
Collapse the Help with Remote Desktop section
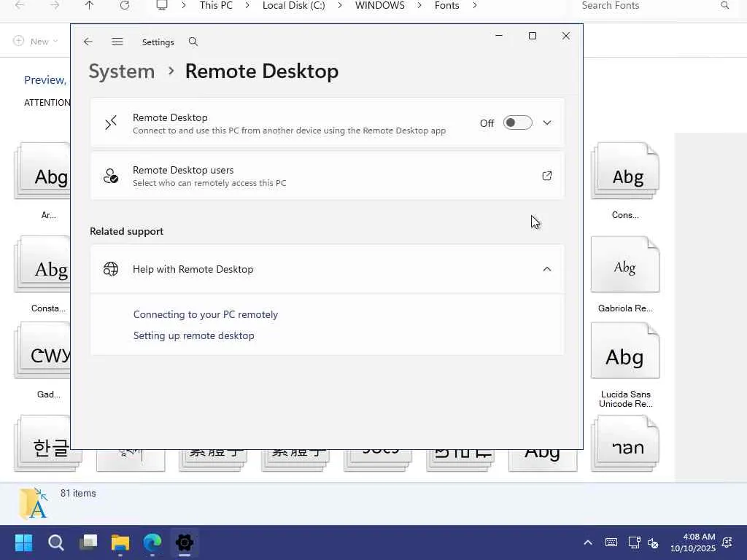(x=547, y=269)
